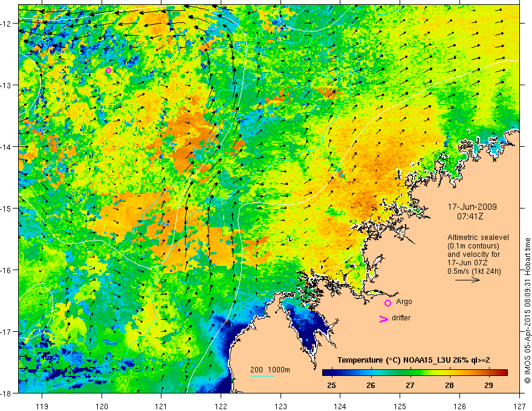Click the IMOS copyright timestamp text
The image size is (532, 411).
pyautogui.click(x=527, y=310)
